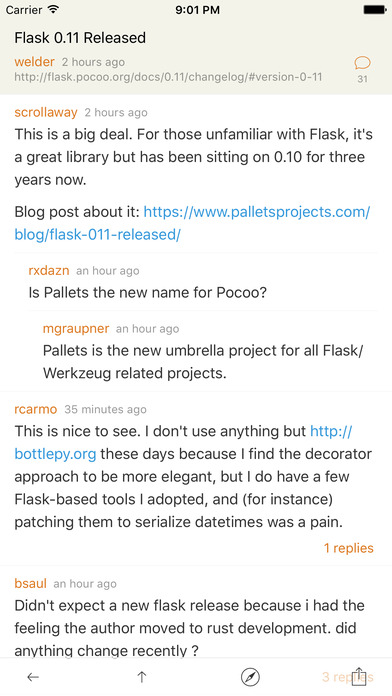Tap the share icon in bottom toolbar
Screen dimensions: 392x696
tap(359, 676)
